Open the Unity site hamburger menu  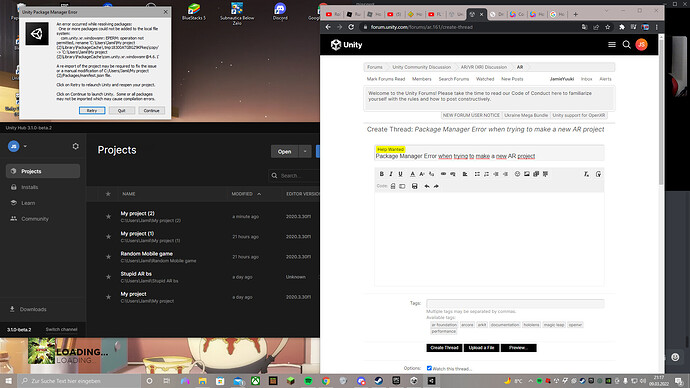point(612,44)
